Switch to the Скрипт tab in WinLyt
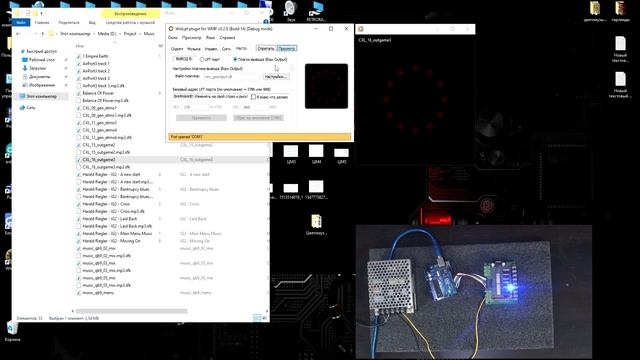Viewport: 640px width, 360px height. [177, 49]
